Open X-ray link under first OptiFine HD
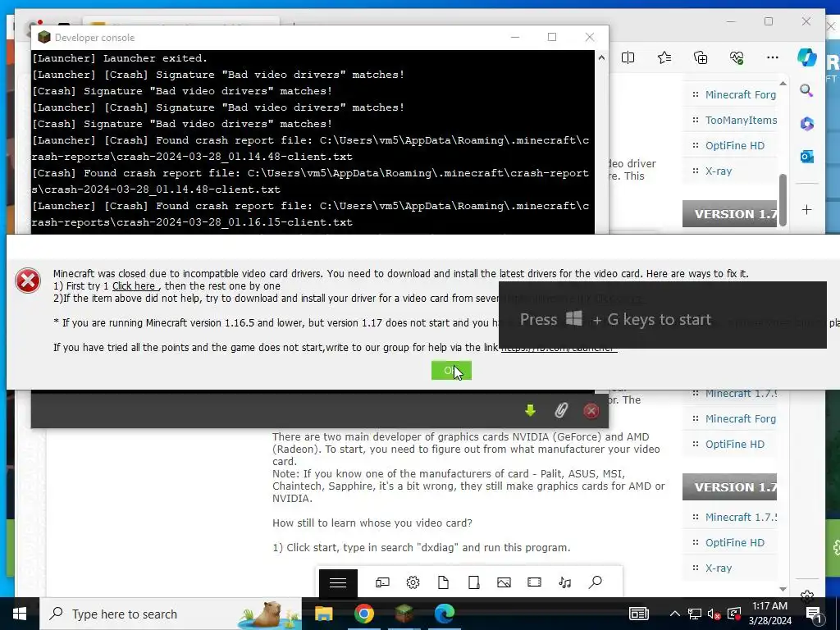Screen dimensions: 840x630 click(719, 171)
